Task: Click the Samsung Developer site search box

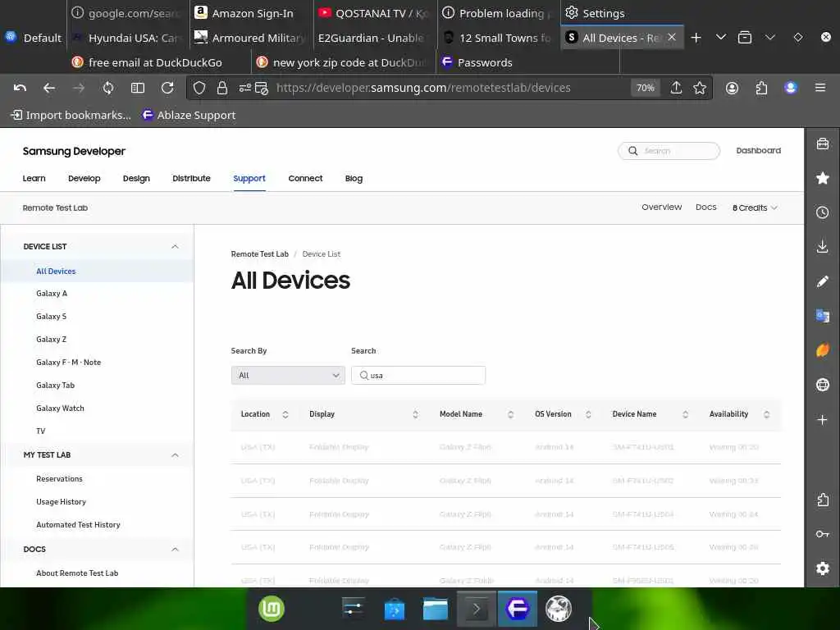Action: [x=669, y=151]
